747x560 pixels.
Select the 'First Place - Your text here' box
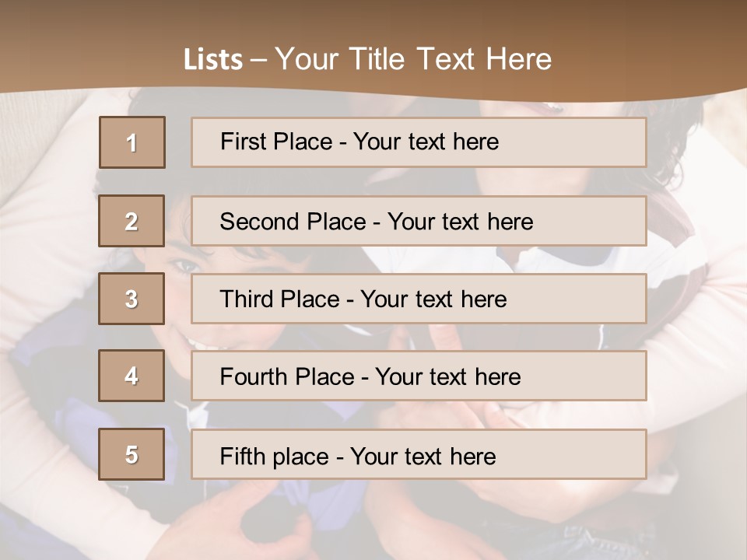pos(419,142)
